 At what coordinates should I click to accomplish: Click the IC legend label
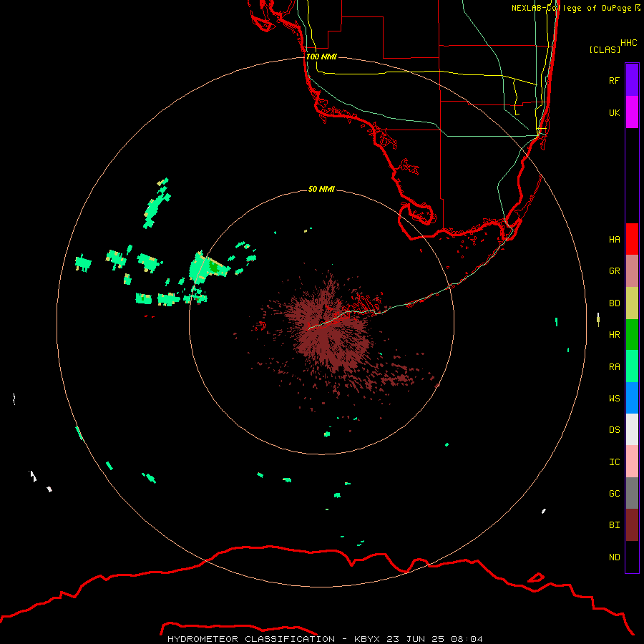614,462
